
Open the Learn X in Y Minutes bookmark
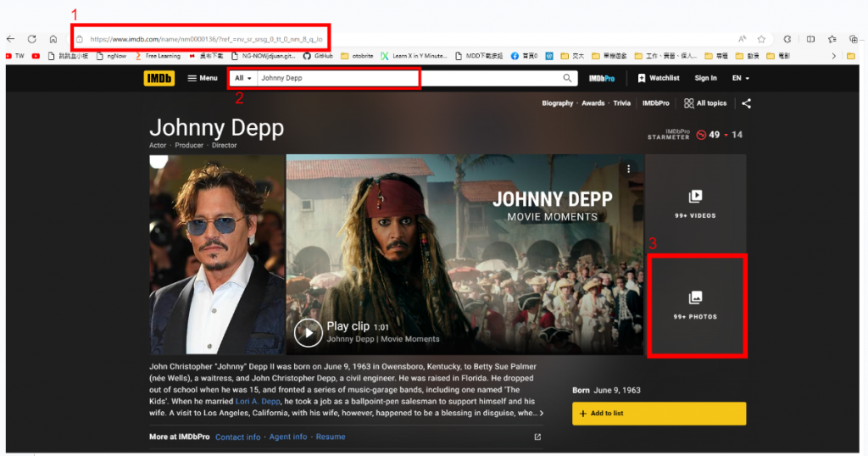coord(414,56)
